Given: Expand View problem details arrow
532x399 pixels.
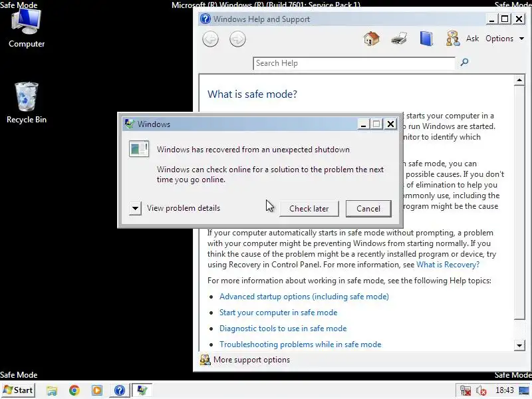Looking at the screenshot, I should (135, 208).
